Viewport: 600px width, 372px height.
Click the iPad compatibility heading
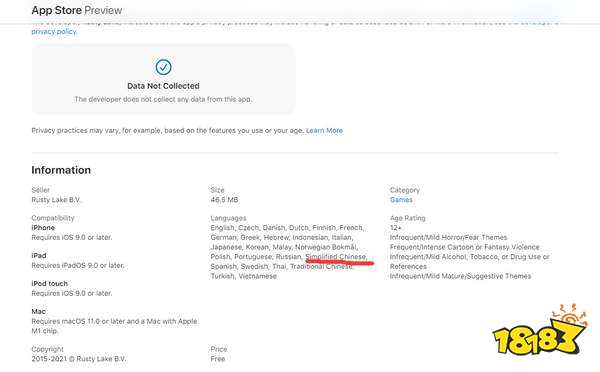(39, 256)
